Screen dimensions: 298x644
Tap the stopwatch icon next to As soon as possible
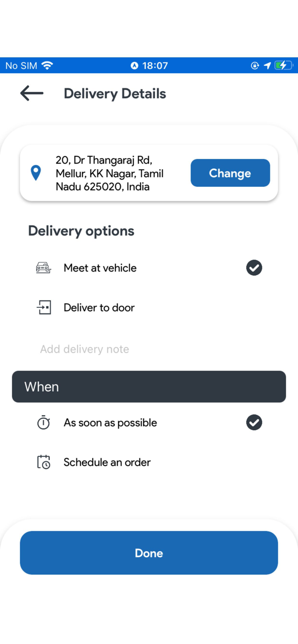pos(43,422)
